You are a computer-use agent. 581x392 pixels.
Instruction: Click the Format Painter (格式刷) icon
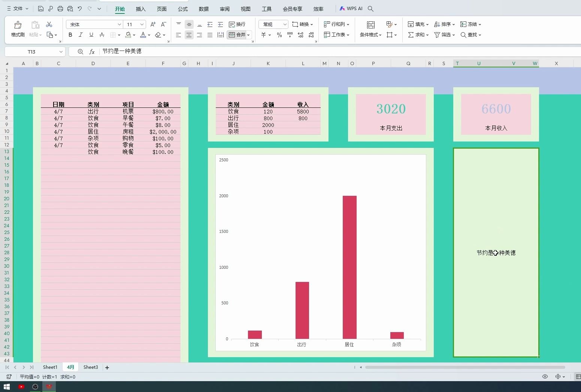[18, 25]
